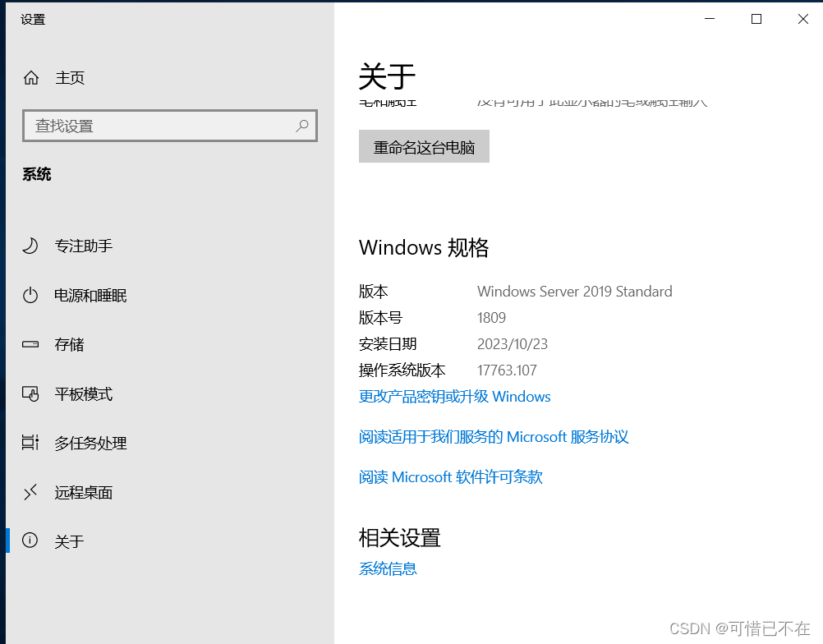Click the multitasking icon
This screenshot has width=823, height=644.
[x=30, y=443]
